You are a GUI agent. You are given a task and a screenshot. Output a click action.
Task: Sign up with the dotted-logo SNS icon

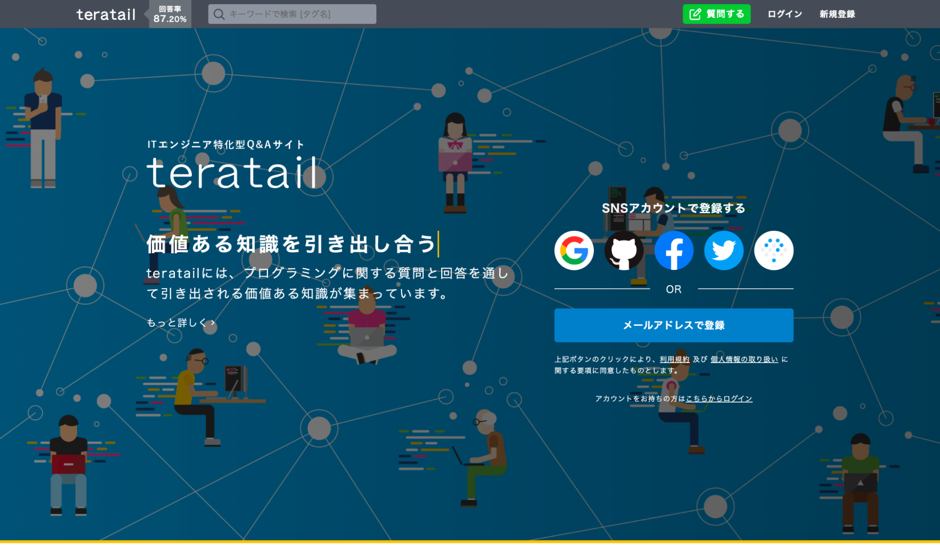tap(774, 251)
